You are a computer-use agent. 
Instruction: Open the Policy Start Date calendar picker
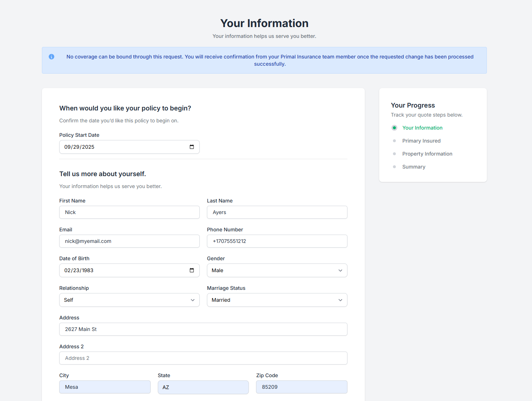point(192,147)
